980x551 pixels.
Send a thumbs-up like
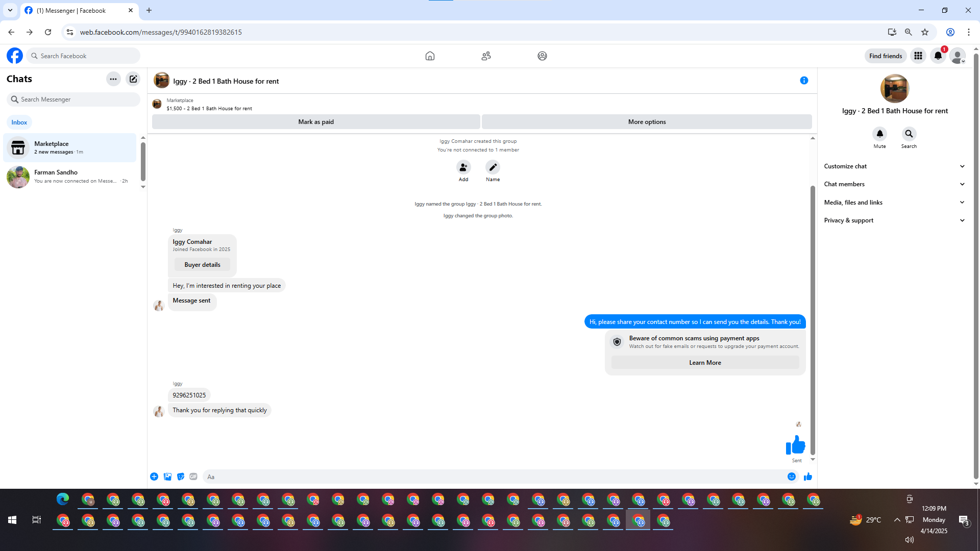pos(807,477)
